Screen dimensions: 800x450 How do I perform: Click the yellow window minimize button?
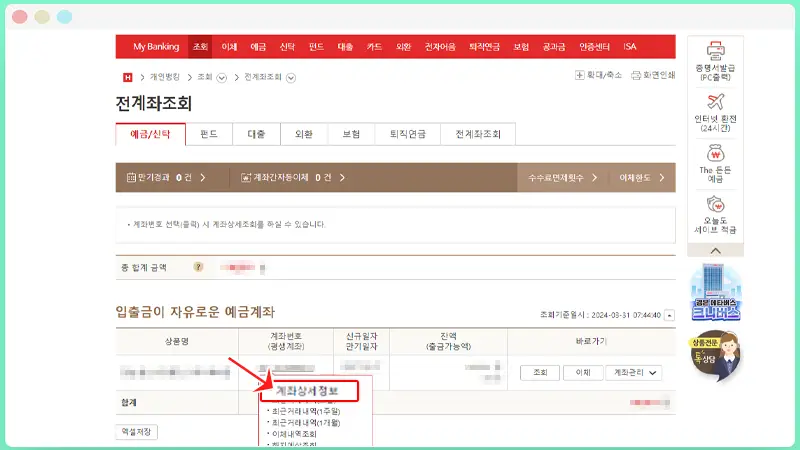click(42, 17)
